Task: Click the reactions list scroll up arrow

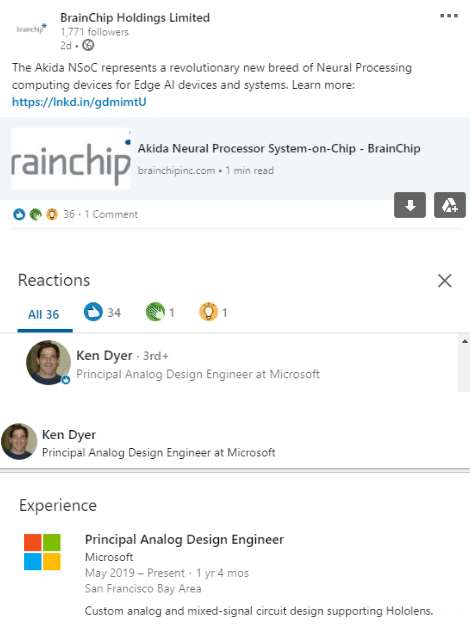Action: coord(464,341)
